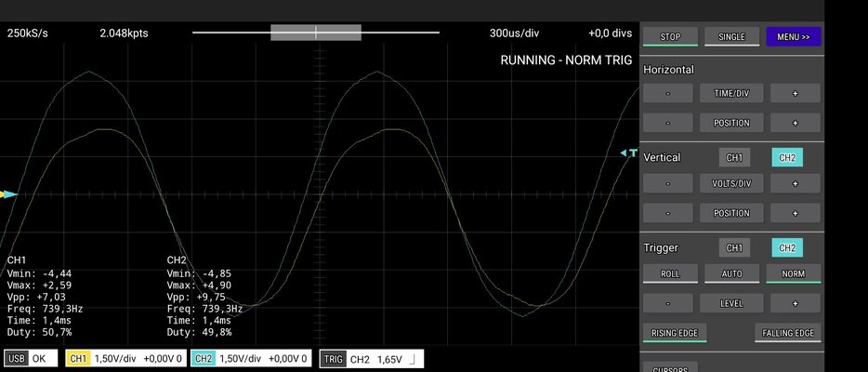Click the 300us/div timebase readout
Image resolution: width=868 pixels, height=372 pixels.
tap(514, 33)
